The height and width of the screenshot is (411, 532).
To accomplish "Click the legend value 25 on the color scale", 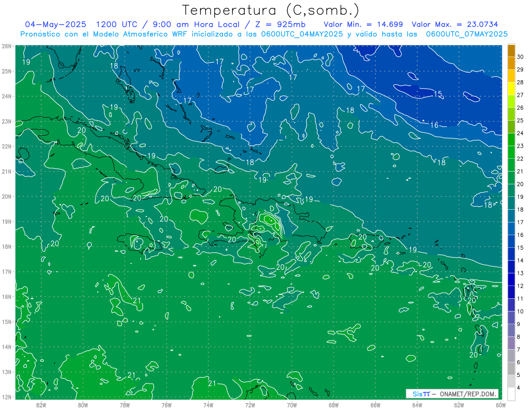I will pos(520,120).
